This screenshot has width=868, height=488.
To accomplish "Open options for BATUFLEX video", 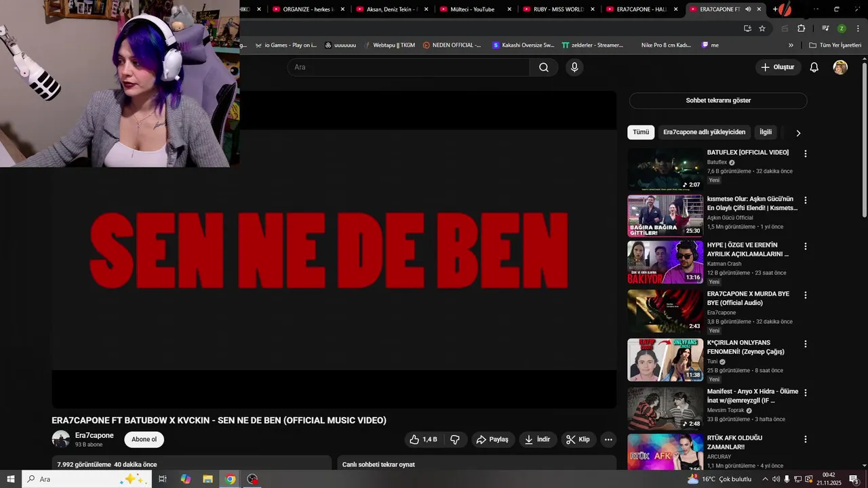I will pyautogui.click(x=806, y=154).
